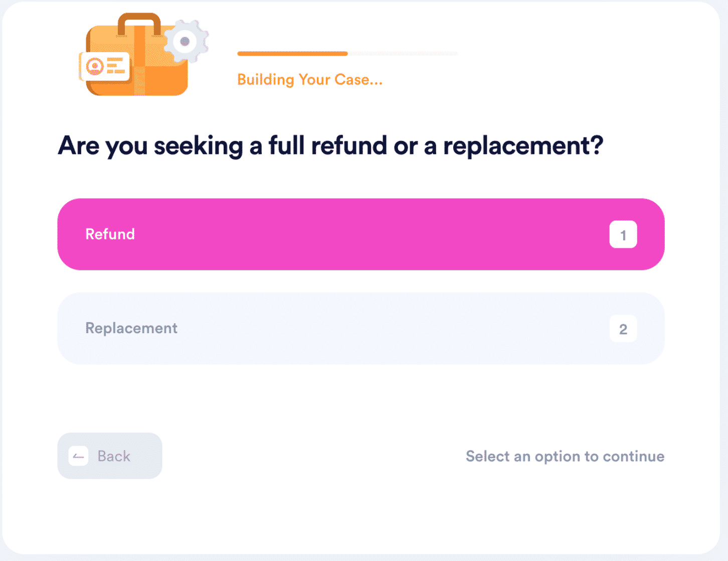Click the back arrow icon
The image size is (728, 561).
tap(78, 456)
